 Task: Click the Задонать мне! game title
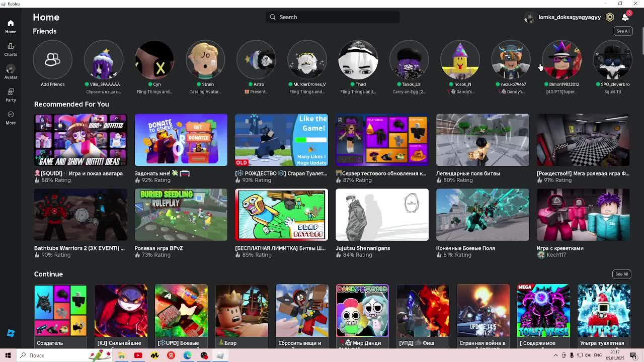[162, 173]
